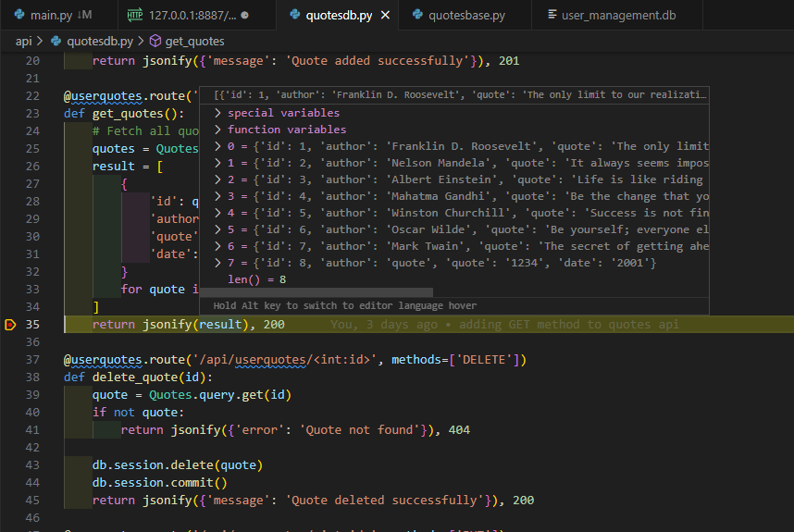Screen dimensions: 794x532
Task: Click the hover header value summary line
Action: coord(460,94)
